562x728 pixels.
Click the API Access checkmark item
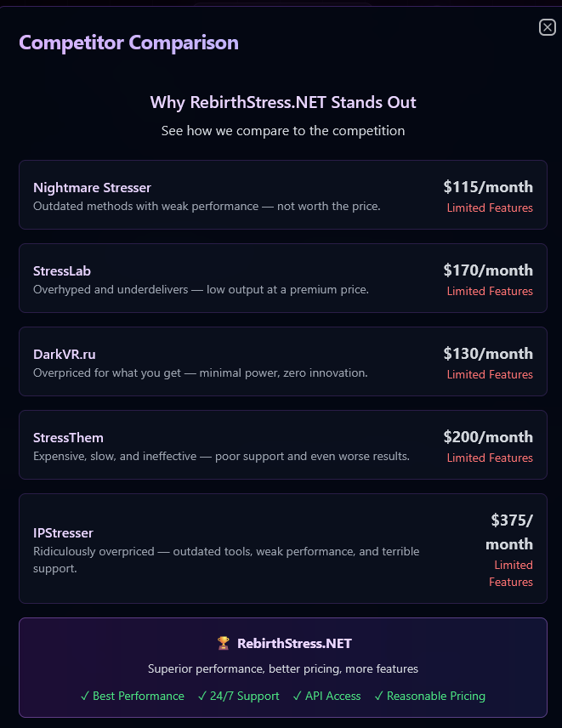pyautogui.click(x=326, y=696)
